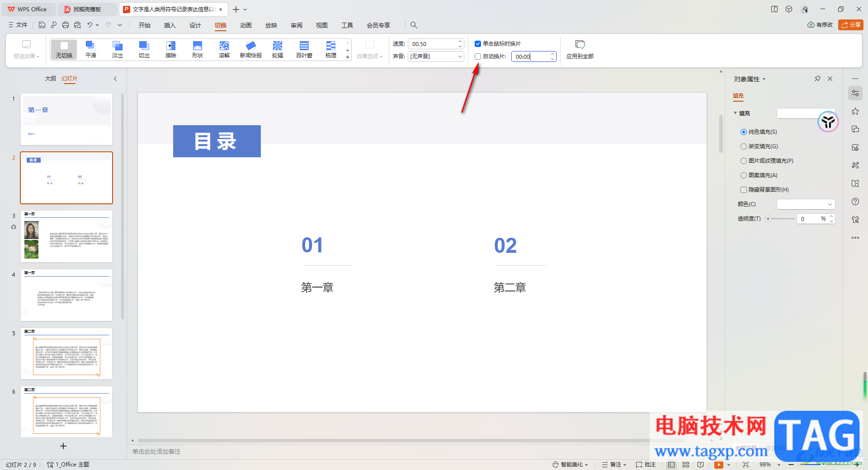Open the new tab dropdown arrow

[245, 9]
